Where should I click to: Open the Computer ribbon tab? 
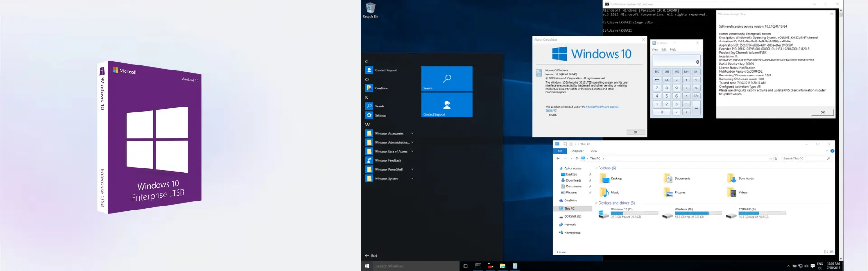577,151
